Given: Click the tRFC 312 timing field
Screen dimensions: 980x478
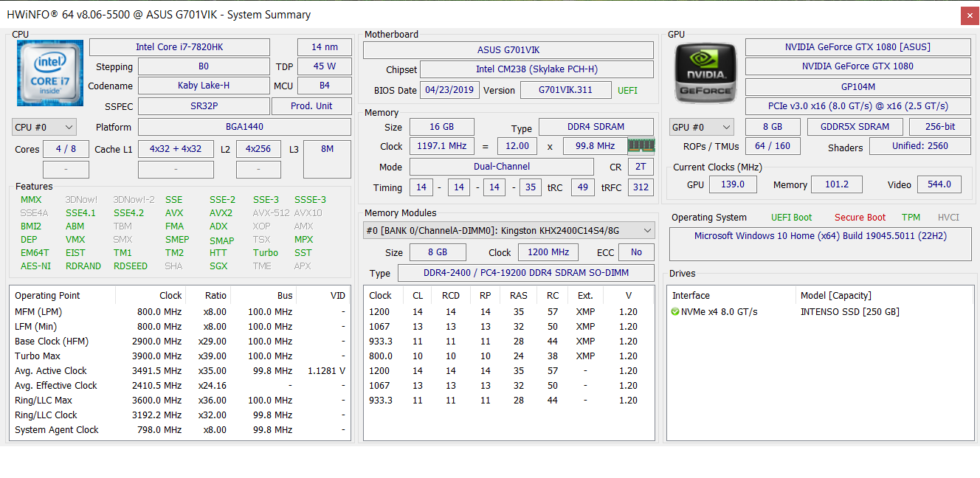Looking at the screenshot, I should (641, 187).
